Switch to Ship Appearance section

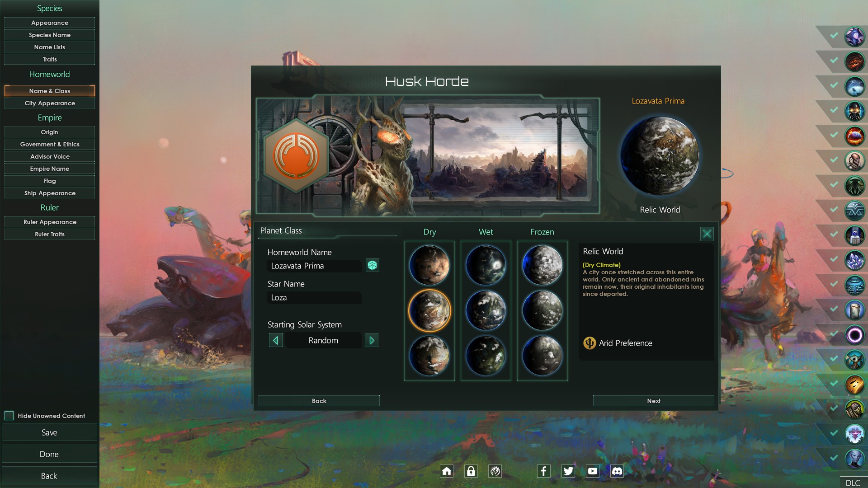point(50,193)
